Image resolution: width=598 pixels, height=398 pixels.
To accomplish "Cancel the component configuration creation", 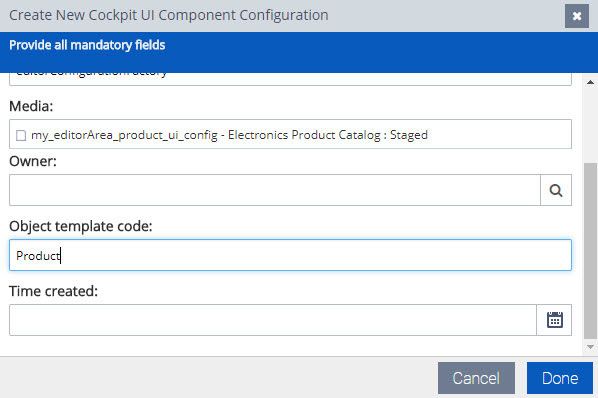I will [476, 378].
